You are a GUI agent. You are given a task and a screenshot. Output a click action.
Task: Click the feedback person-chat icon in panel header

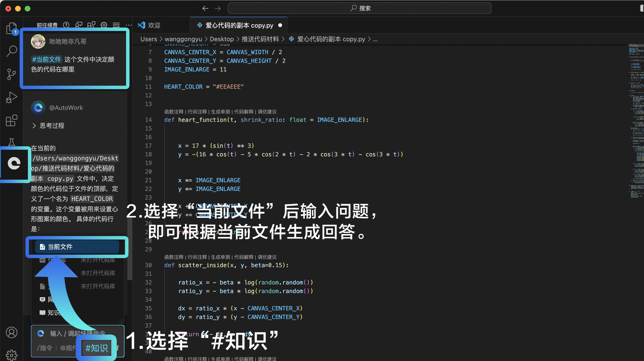[79, 25]
